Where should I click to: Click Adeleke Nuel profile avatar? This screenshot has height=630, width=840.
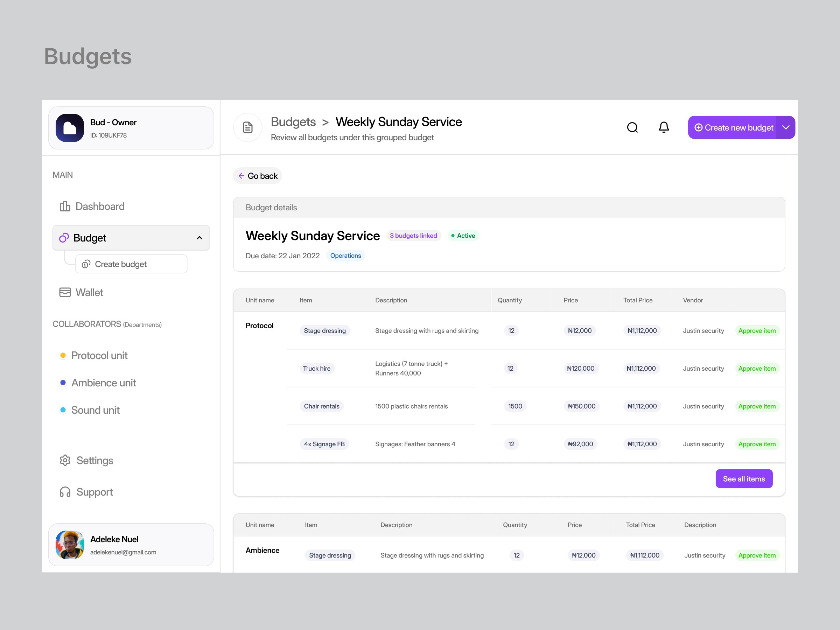[70, 545]
